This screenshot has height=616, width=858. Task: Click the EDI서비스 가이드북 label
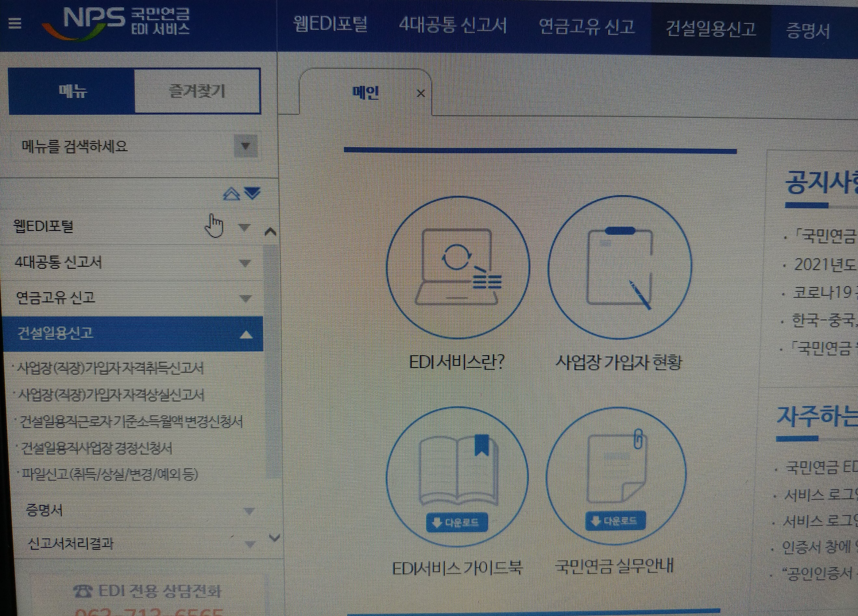click(457, 568)
